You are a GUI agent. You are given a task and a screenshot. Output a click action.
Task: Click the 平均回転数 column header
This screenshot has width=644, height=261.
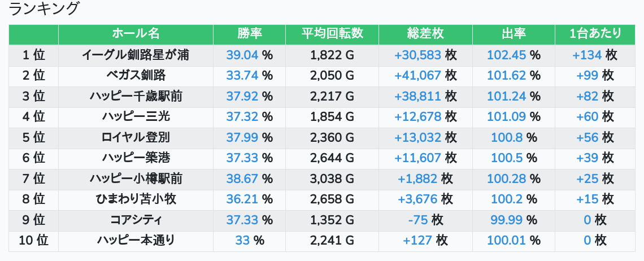[x=332, y=34]
